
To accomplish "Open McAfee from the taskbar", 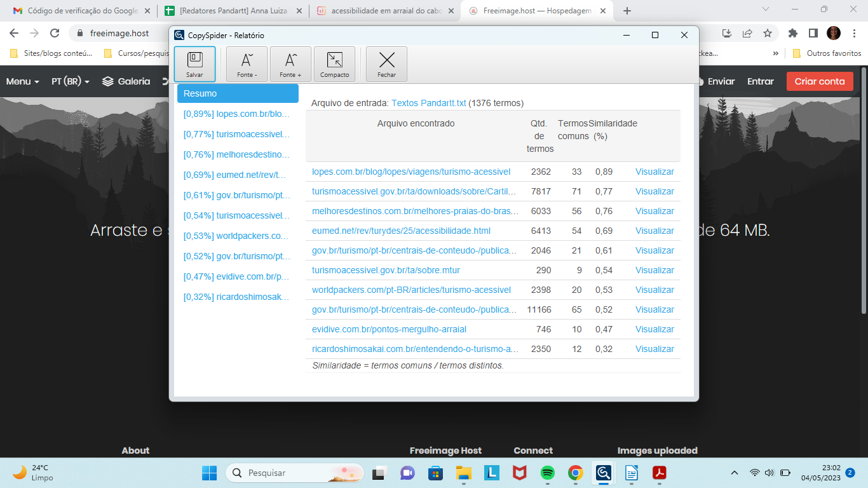I will click(x=519, y=473).
